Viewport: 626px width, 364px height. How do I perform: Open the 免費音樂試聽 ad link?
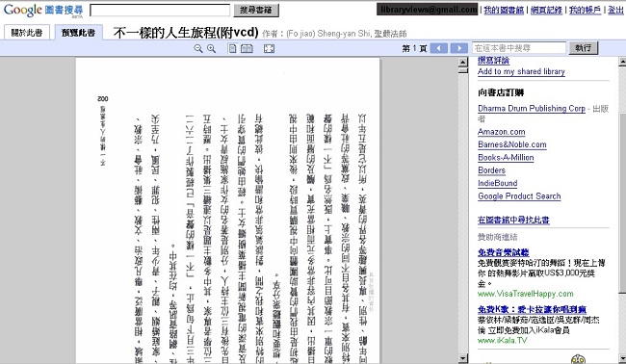[x=503, y=252]
